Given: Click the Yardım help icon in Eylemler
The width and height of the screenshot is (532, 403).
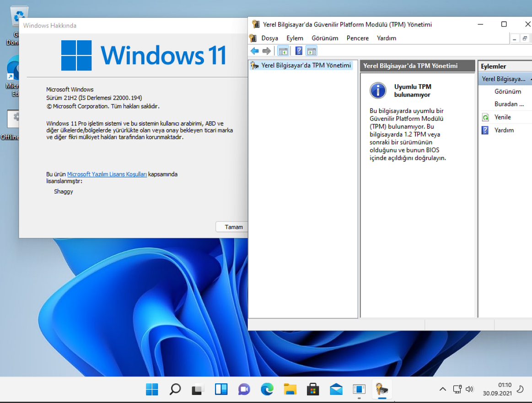Looking at the screenshot, I should (x=485, y=130).
